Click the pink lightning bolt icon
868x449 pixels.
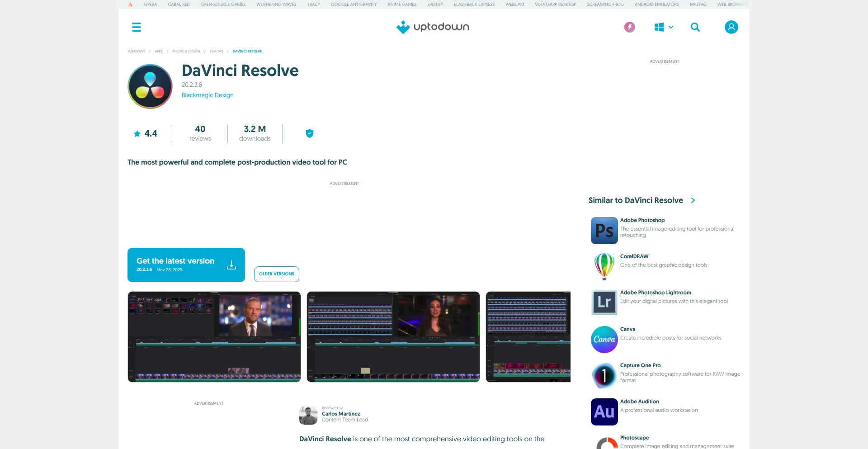pos(629,27)
